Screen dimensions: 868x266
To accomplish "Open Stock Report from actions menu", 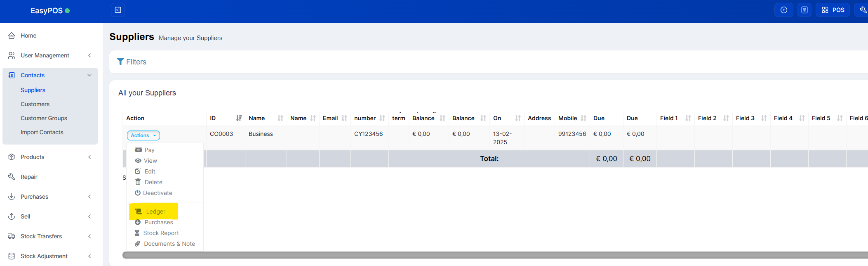I will pos(160,233).
